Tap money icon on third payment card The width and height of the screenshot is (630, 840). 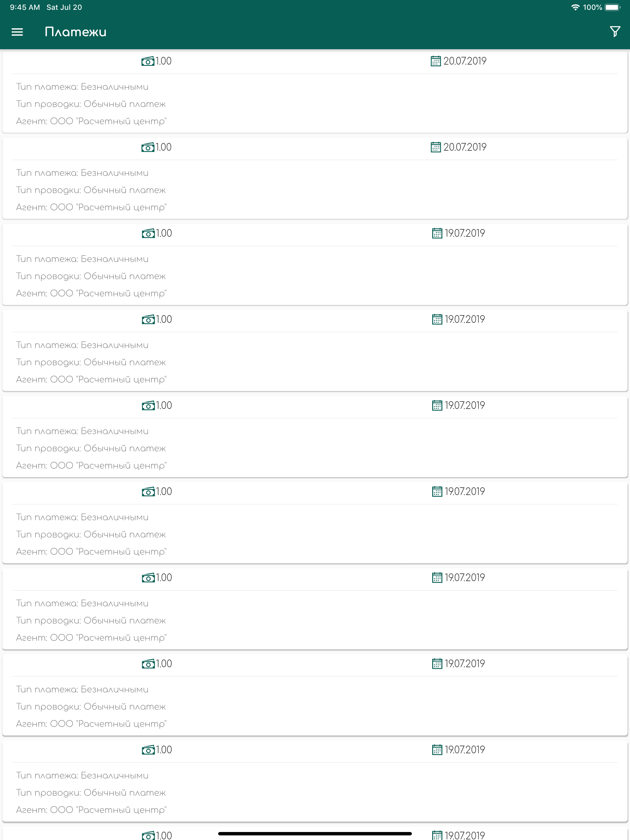pyautogui.click(x=148, y=234)
